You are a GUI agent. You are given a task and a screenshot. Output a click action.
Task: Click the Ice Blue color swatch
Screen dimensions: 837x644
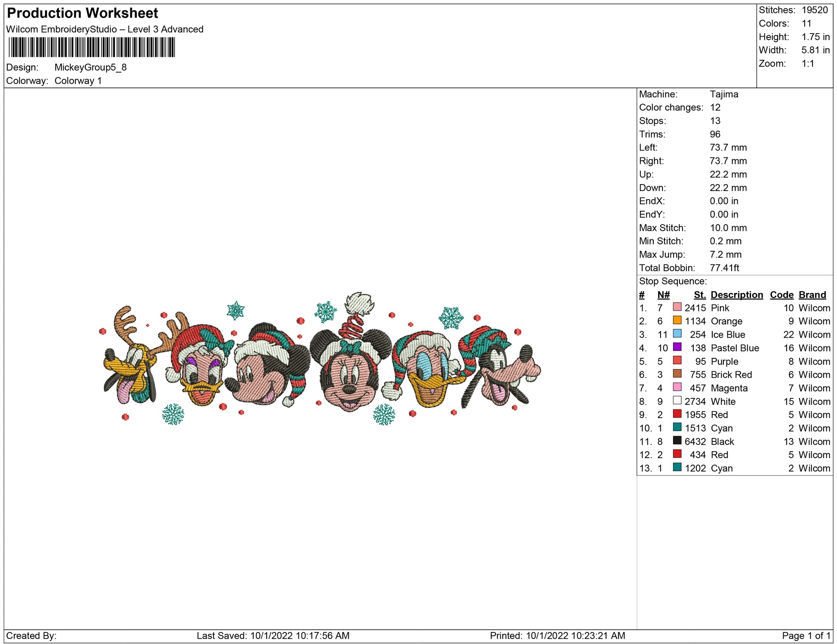click(677, 334)
